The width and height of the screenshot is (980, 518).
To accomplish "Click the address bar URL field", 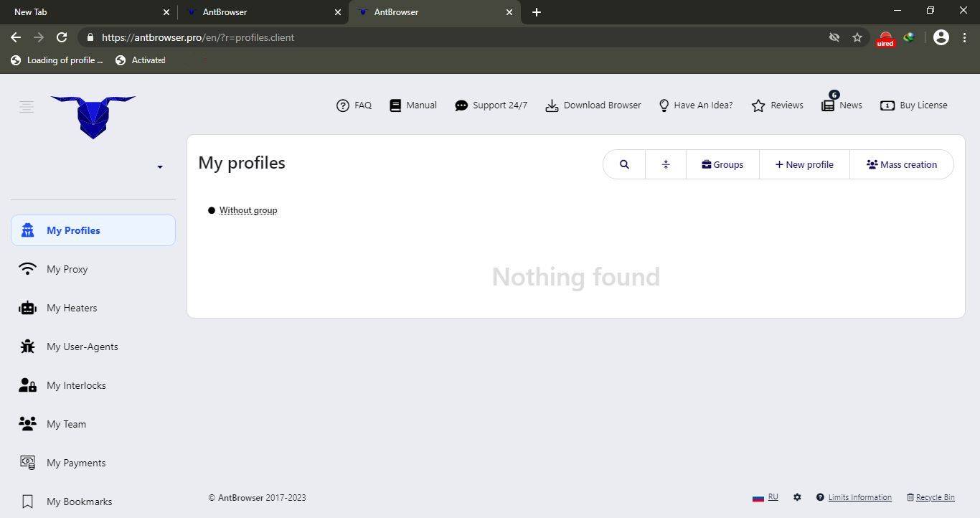I will click(459, 37).
